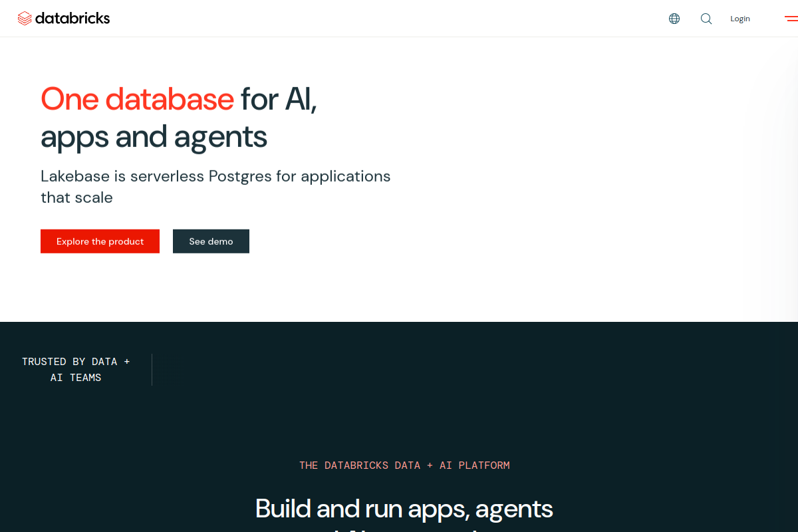Click the Databricks logo
798x532 pixels.
[64, 19]
